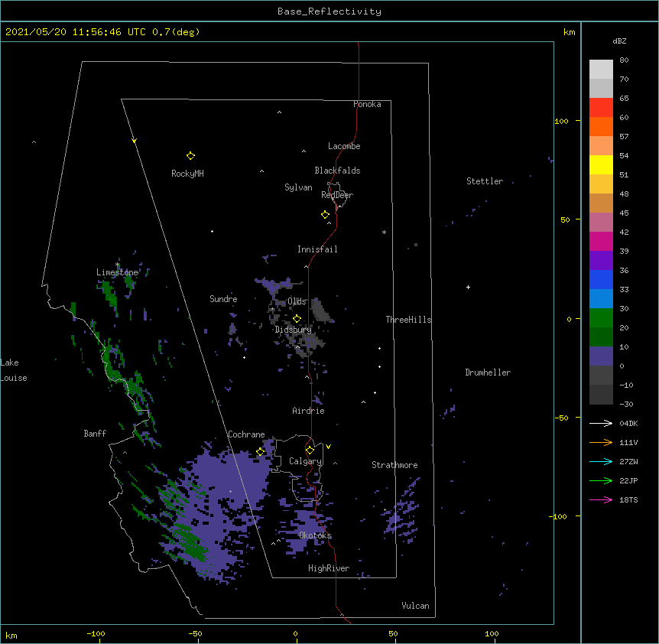
Task: Click the yellow marker below Cochrane label
Action: click(260, 451)
